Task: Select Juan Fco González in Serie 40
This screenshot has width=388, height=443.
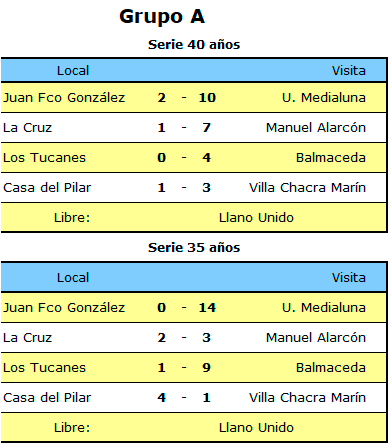Action: (x=64, y=98)
